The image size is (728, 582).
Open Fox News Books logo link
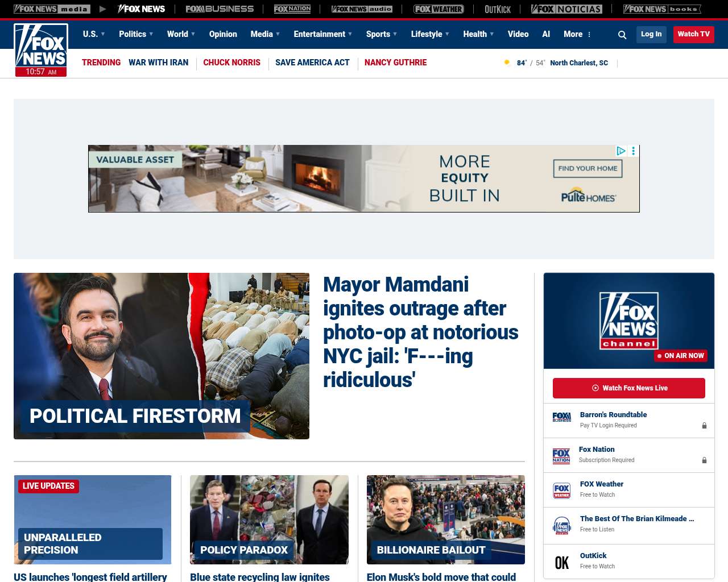tap(662, 9)
